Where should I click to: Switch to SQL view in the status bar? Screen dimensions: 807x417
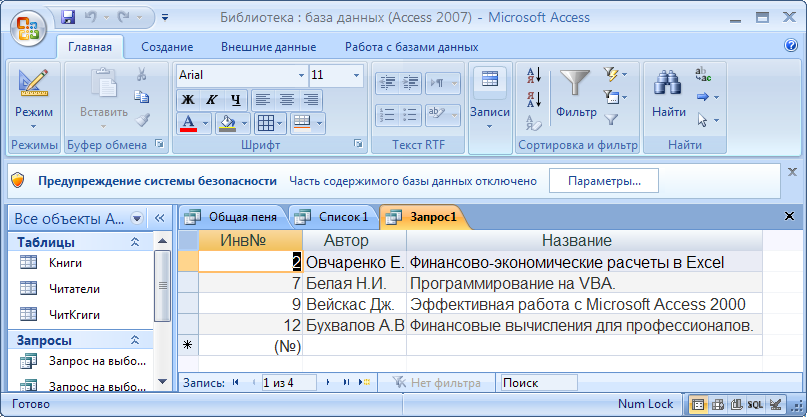click(x=755, y=405)
